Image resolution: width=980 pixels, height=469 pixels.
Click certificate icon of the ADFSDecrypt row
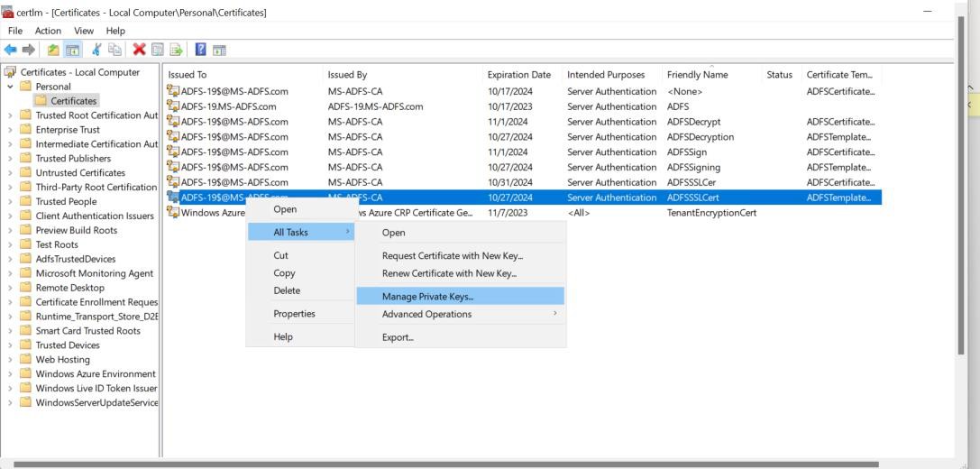pyautogui.click(x=173, y=122)
